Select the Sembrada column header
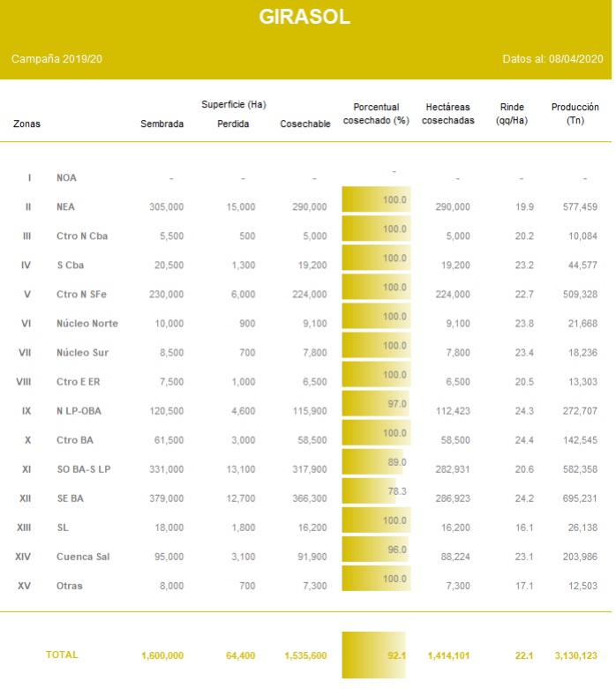Screen dimensions: 616x689 point(162,124)
